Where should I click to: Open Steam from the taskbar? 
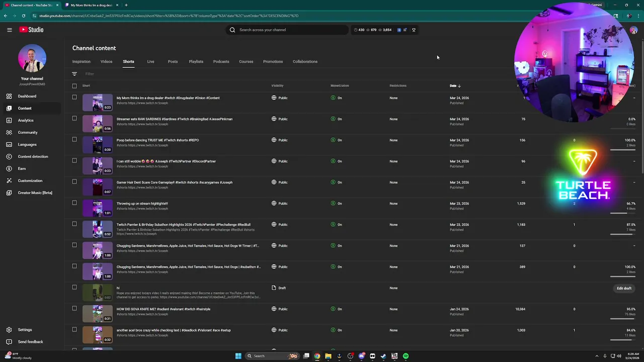point(383,356)
